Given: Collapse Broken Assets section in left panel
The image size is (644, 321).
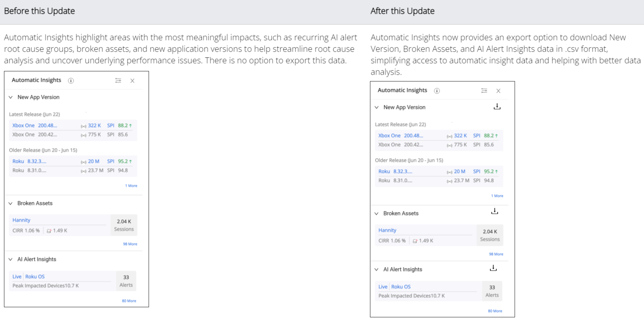Looking at the screenshot, I should tap(10, 203).
